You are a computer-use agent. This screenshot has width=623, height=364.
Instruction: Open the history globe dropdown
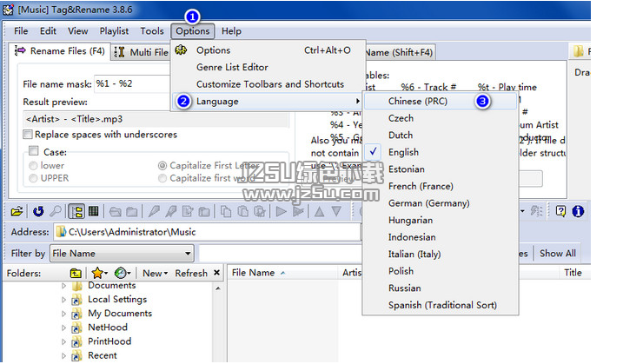[x=123, y=273]
